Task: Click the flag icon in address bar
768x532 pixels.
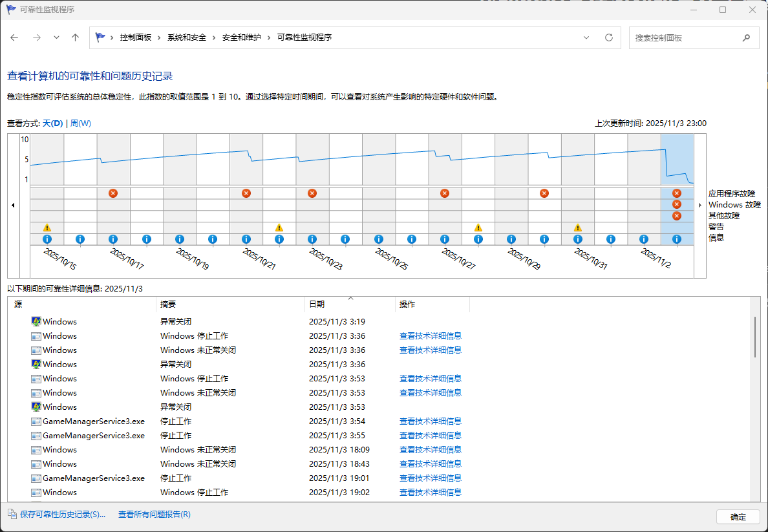Action: point(100,37)
